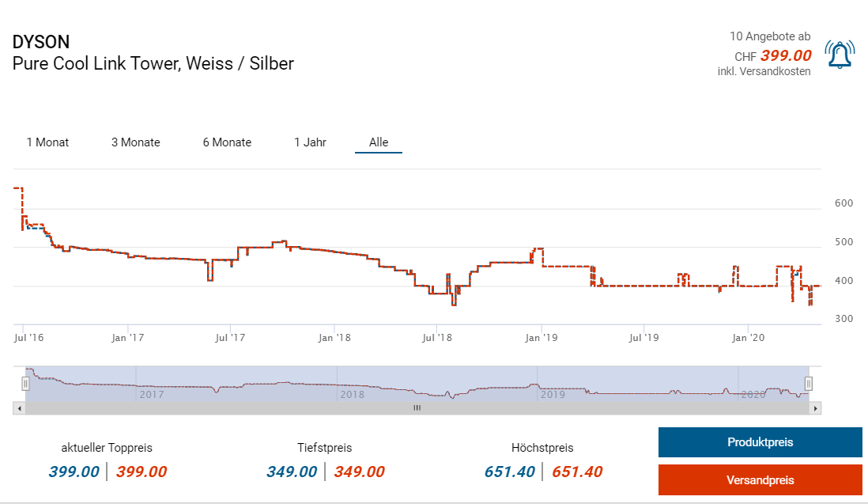Show the 6 Monate price history
The height and width of the screenshot is (504, 868).
[x=227, y=142]
